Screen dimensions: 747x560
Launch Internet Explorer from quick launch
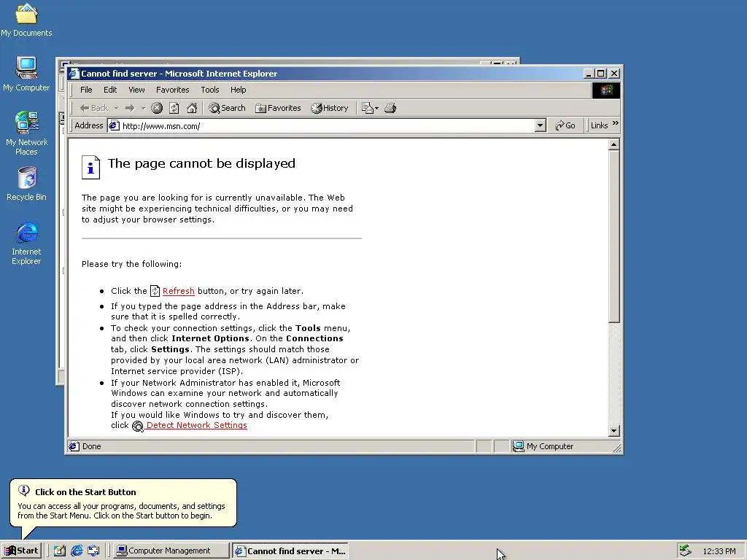(77, 551)
